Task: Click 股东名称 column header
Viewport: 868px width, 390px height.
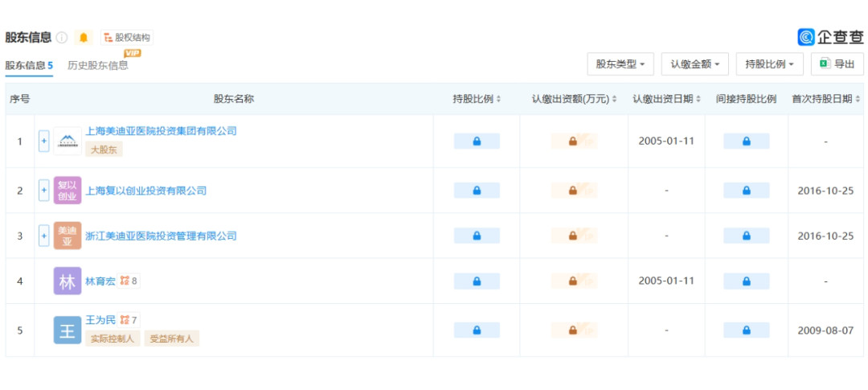Action: click(234, 99)
